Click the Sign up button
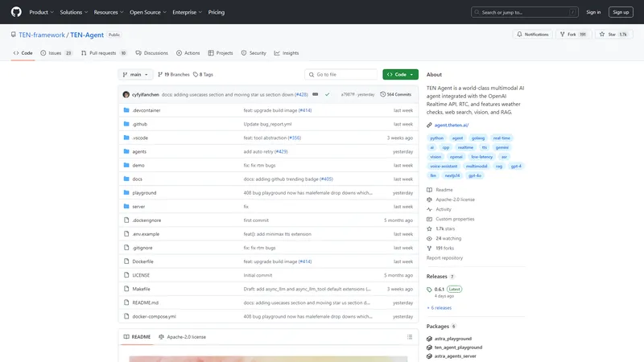The image size is (644, 362). pos(621,12)
